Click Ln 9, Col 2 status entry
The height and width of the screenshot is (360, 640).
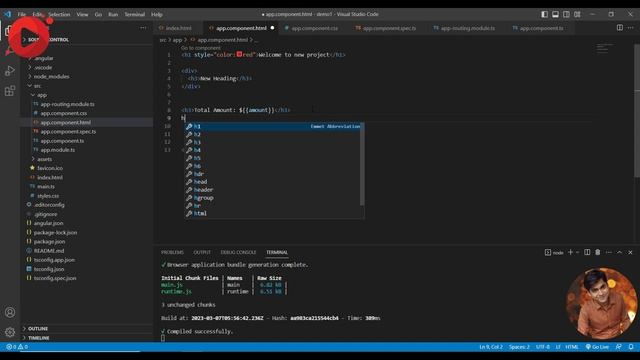click(491, 347)
